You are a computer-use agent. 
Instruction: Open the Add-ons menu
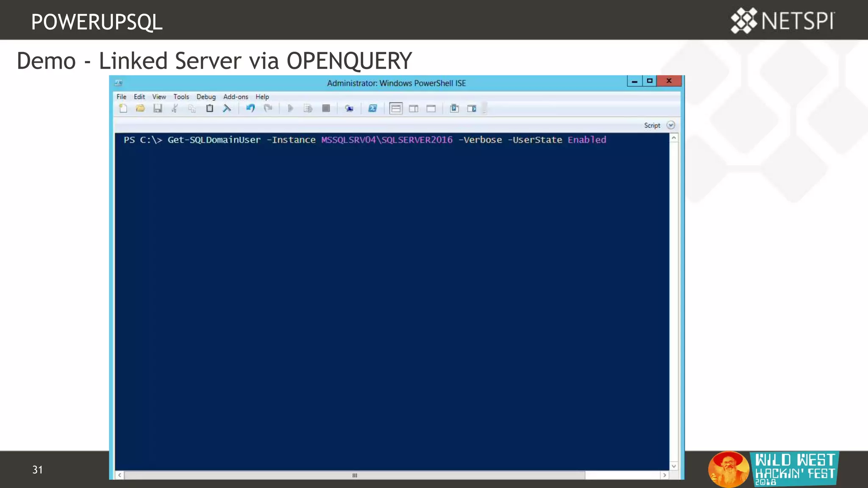236,97
